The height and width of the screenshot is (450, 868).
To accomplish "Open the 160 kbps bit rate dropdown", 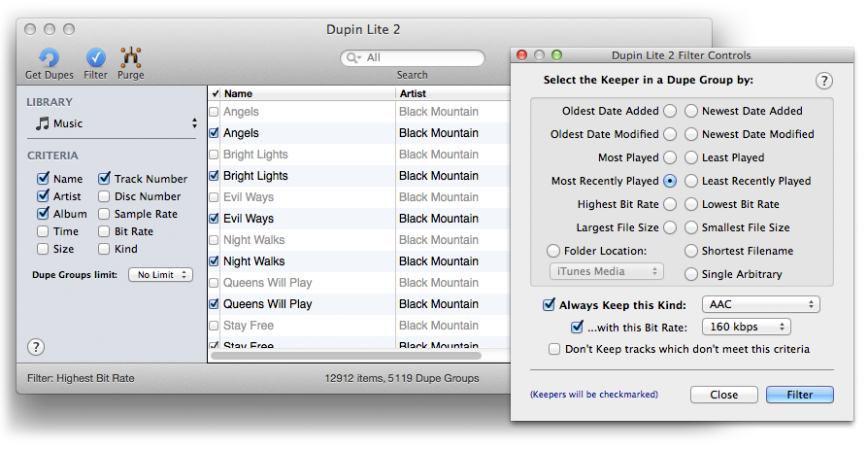I will point(746,327).
